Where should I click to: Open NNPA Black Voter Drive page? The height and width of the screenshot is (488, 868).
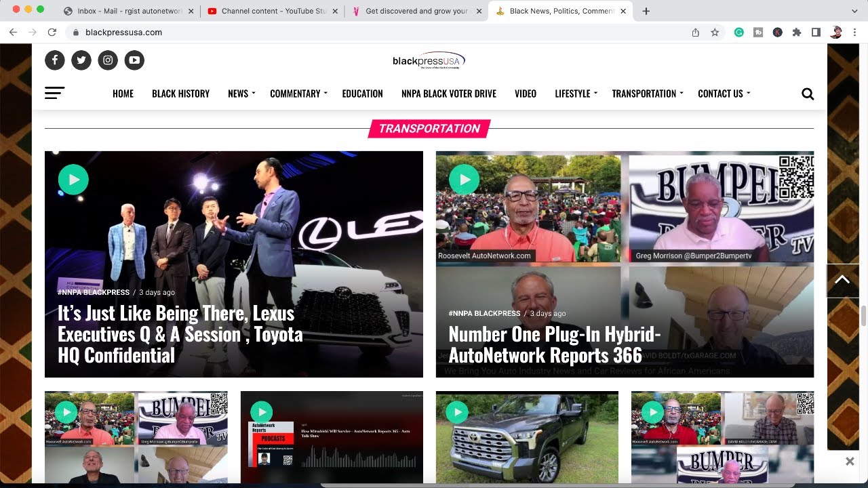[x=449, y=94]
